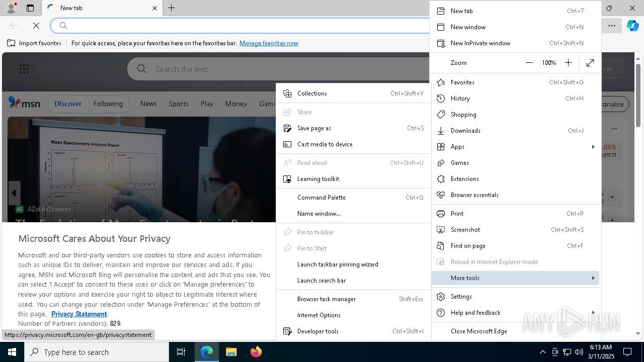Open the Play tab on MSN
Image resolution: width=644 pixels, height=362 pixels.
[x=207, y=104]
